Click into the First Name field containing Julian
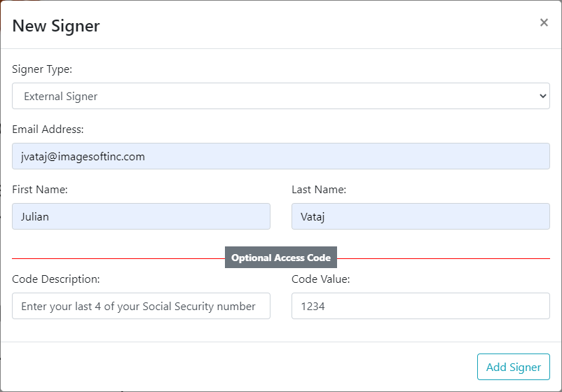562x392 pixels. pos(141,216)
